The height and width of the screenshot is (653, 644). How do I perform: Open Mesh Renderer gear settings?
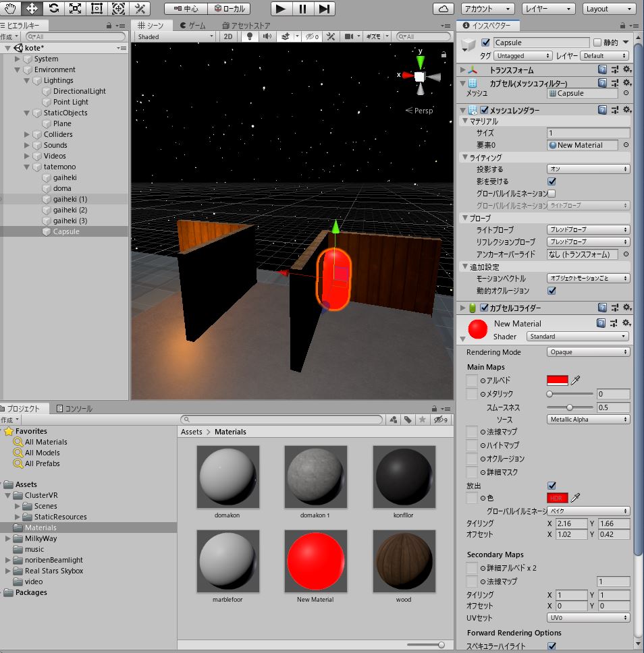tap(627, 109)
